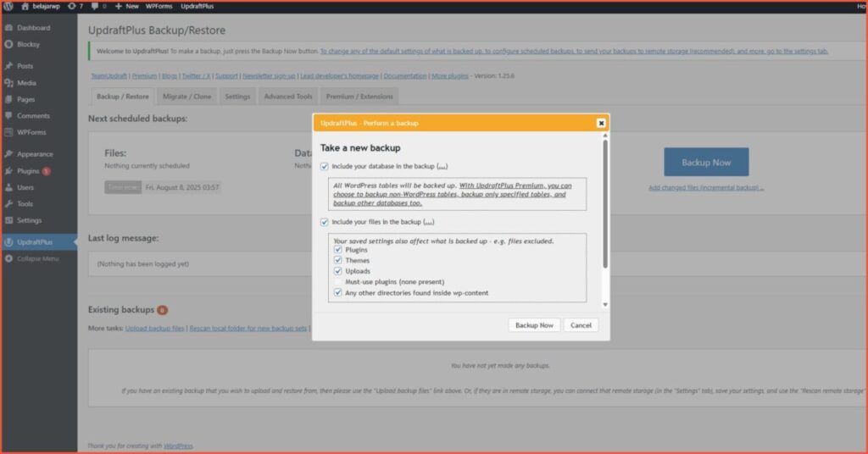Open the Documentation link
The image size is (868, 454).
coord(405,76)
